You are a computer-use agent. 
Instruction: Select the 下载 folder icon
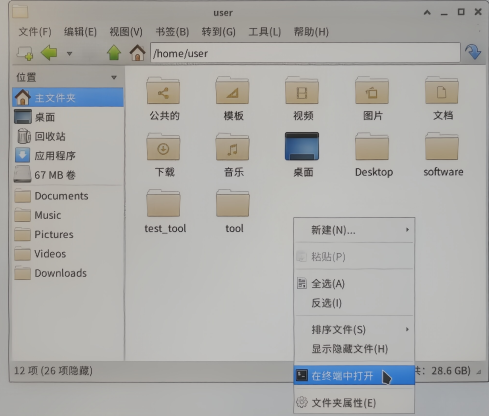pos(163,147)
